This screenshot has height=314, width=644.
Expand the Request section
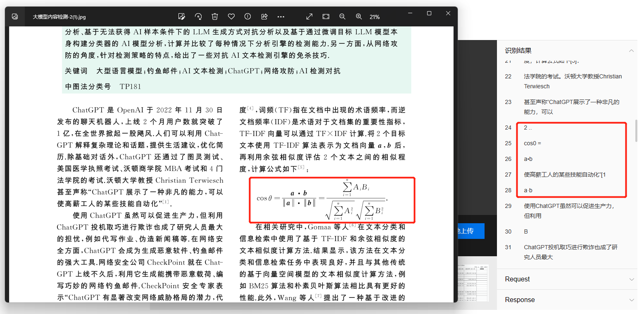631,279
